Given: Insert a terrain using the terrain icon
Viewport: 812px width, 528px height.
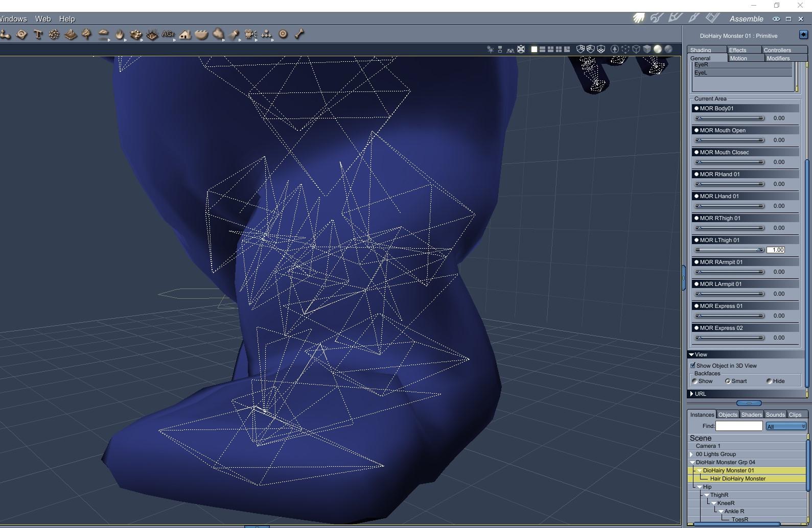Looking at the screenshot, I should click(x=71, y=34).
